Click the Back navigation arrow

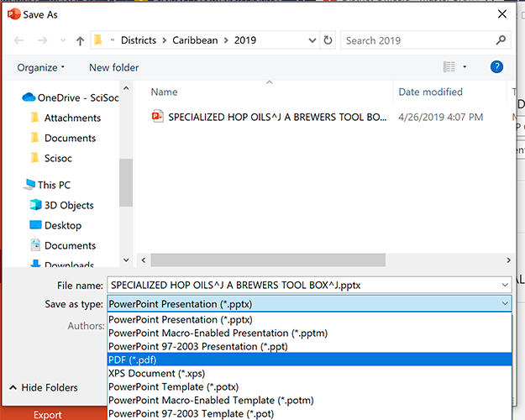(18, 40)
